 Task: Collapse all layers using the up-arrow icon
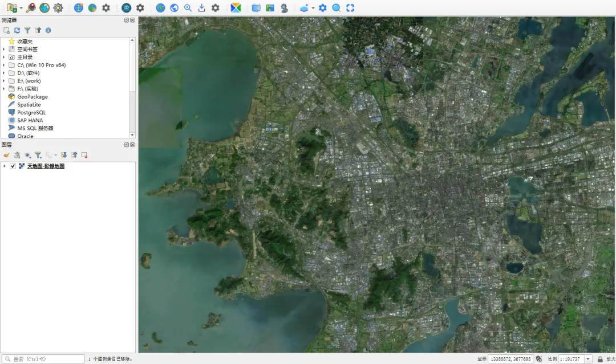click(74, 155)
